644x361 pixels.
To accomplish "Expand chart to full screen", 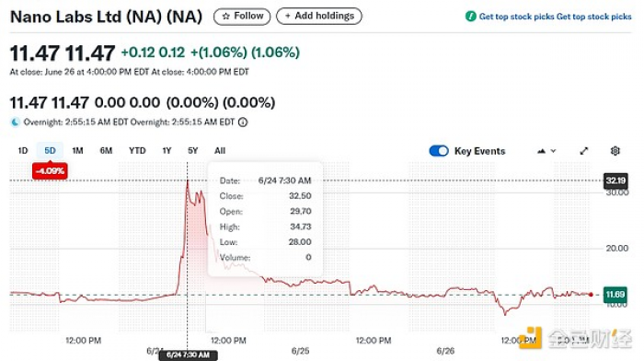I will click(583, 151).
